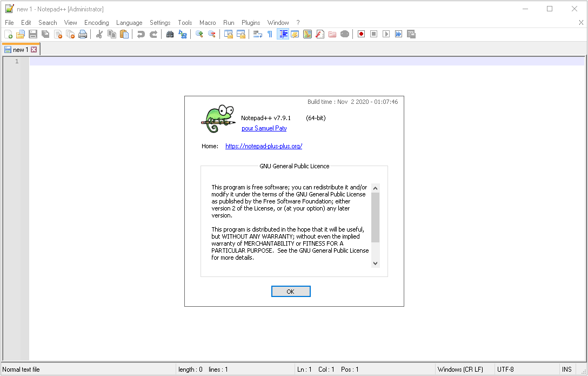This screenshot has width=588, height=376.
Task: Click the Close All toolbar icon
Action: pyautogui.click(x=70, y=34)
